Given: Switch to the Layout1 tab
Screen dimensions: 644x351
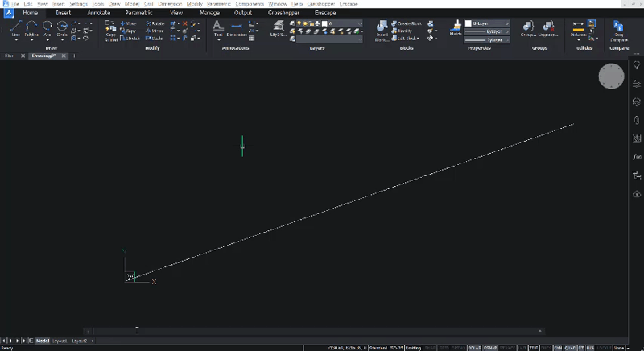Looking at the screenshot, I should (x=60, y=341).
